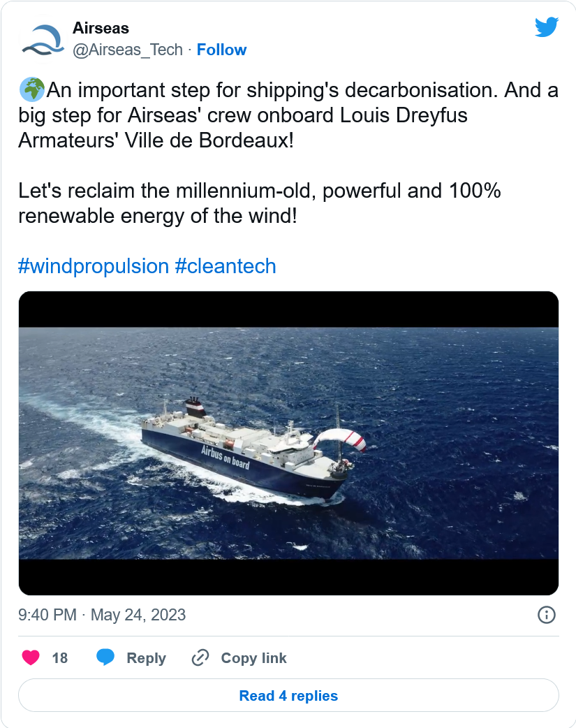Image resolution: width=576 pixels, height=728 pixels.
Task: Click the 18 likes count
Action: pyautogui.click(x=60, y=658)
